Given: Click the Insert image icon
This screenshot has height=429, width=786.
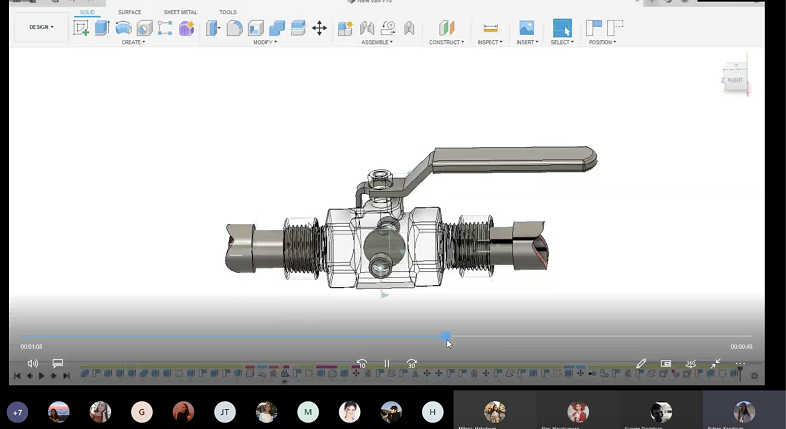Looking at the screenshot, I should (526, 28).
